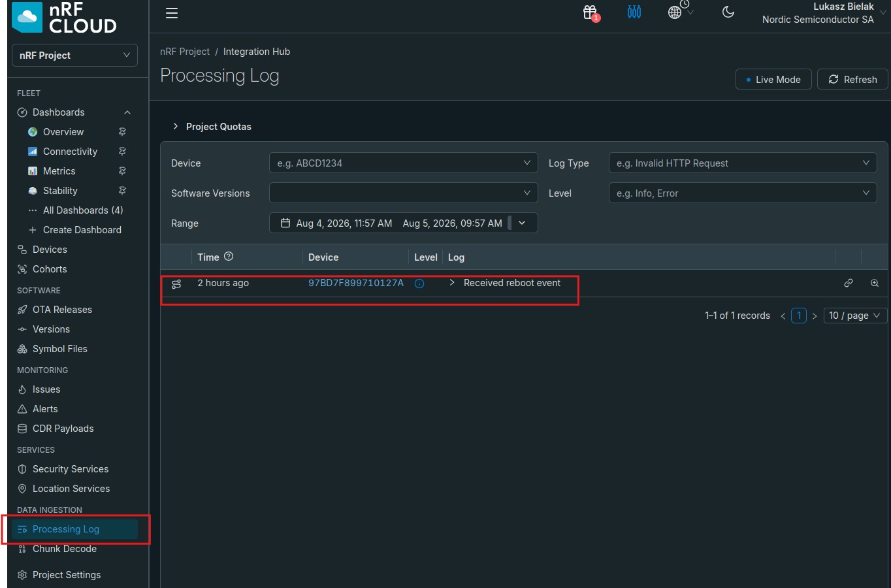This screenshot has width=891, height=588.
Task: Pin the Metrics dashboard
Action: click(x=122, y=171)
